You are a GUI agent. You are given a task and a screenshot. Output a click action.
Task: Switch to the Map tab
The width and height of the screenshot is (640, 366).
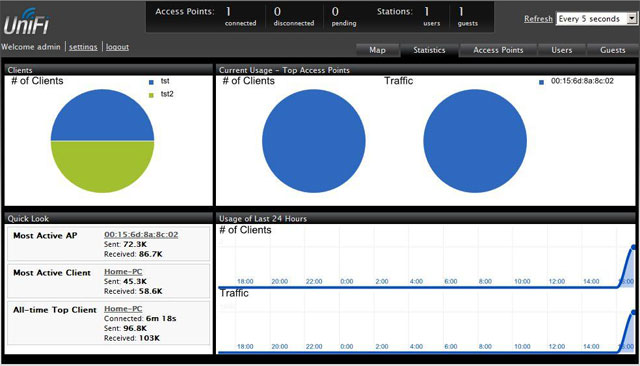(x=377, y=50)
